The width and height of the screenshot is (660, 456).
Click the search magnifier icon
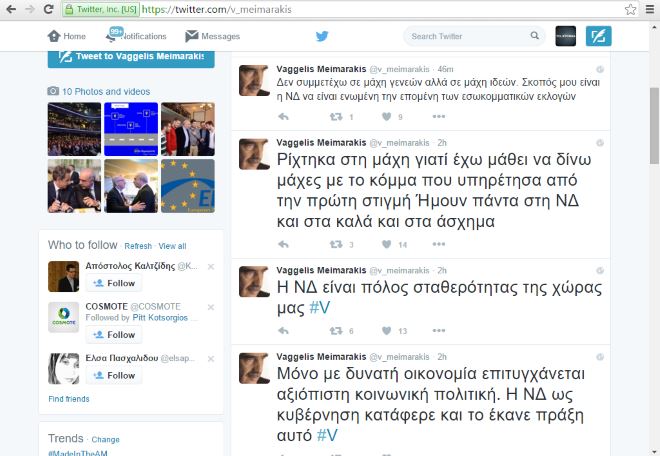click(x=535, y=36)
